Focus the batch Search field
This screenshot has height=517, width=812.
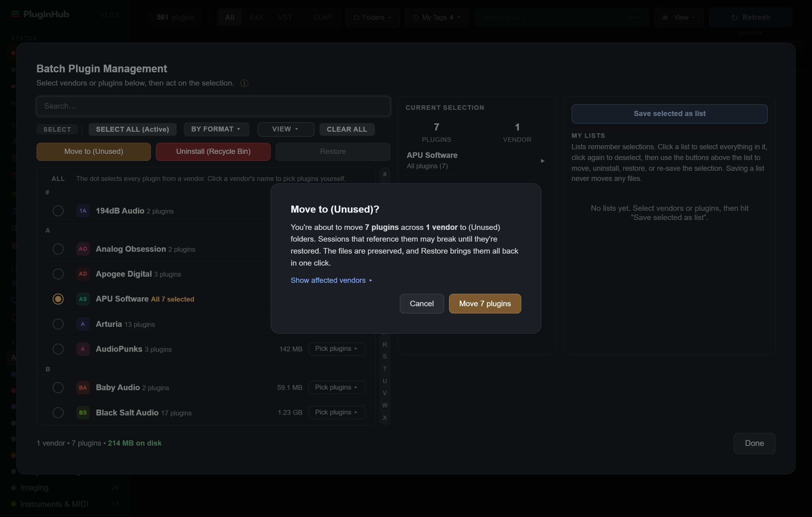[213, 106]
